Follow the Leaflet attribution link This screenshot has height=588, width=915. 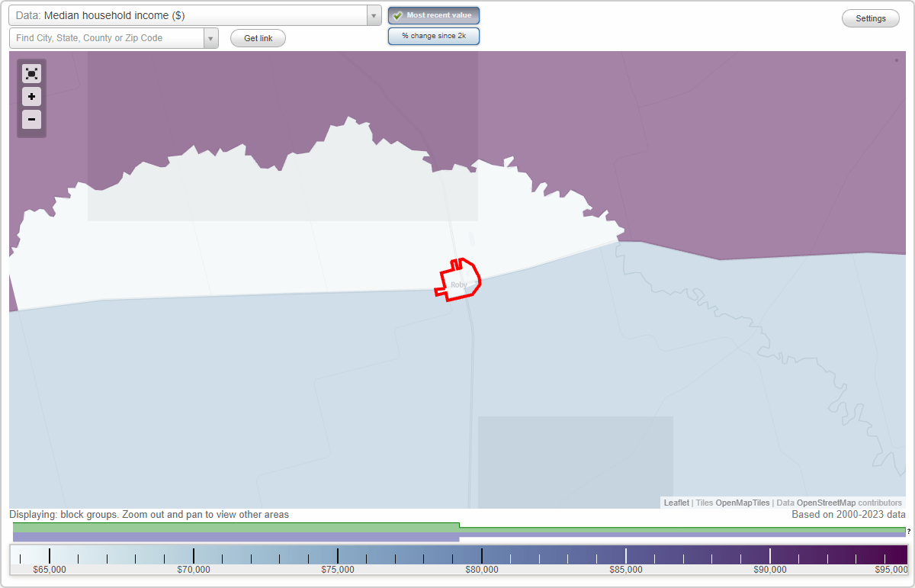[x=676, y=503]
